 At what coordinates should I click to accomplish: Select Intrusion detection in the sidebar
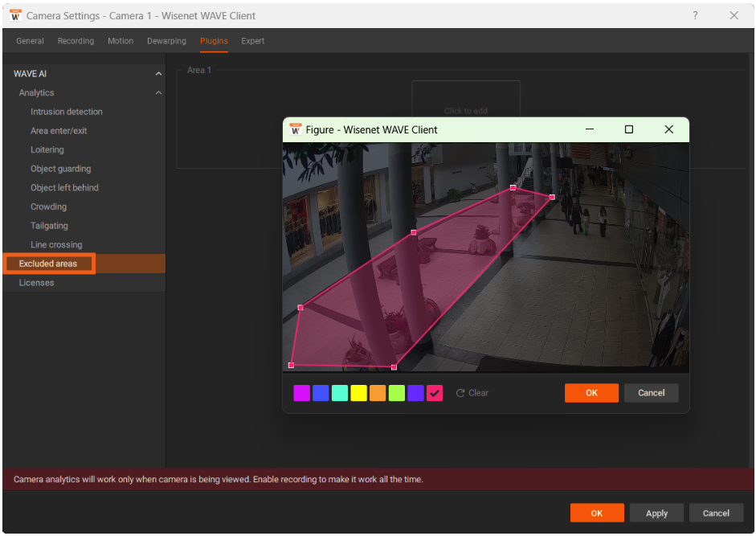[67, 112]
